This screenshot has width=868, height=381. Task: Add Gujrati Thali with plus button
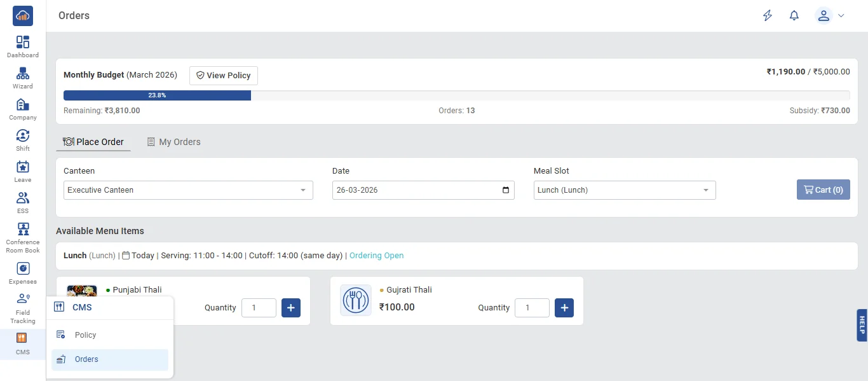tap(564, 308)
